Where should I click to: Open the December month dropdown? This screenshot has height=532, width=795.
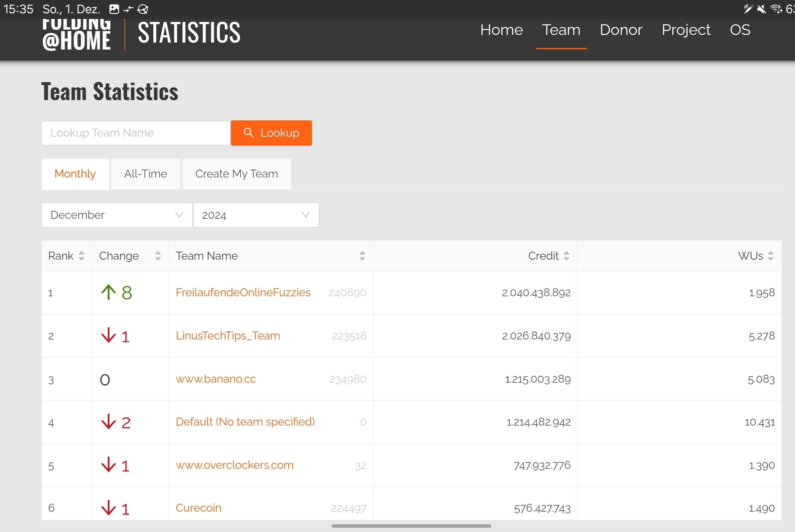click(117, 215)
